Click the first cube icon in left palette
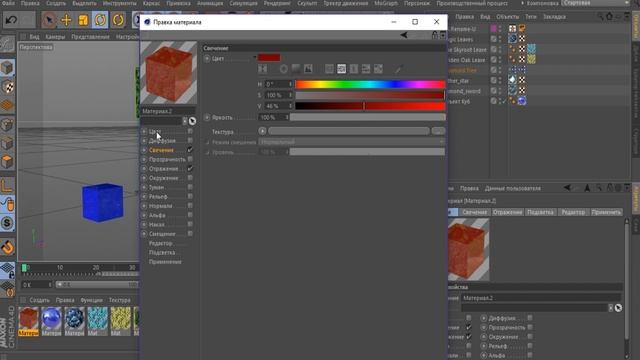The image size is (640, 360). pos(7,68)
